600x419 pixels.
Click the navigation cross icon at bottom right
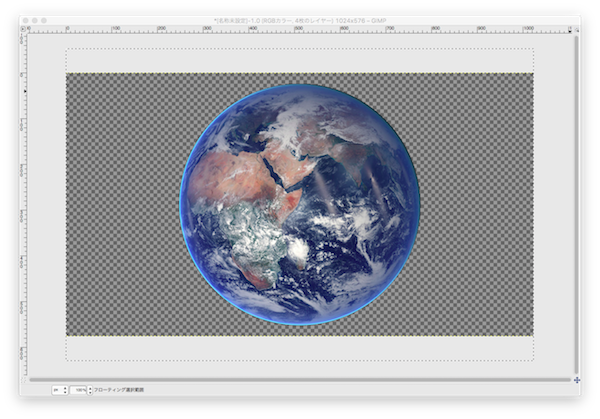click(x=577, y=380)
